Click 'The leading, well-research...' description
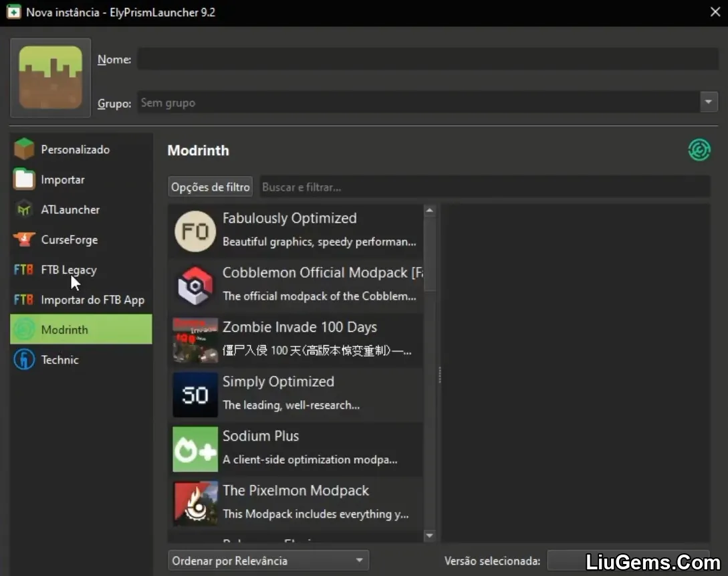 tap(291, 405)
